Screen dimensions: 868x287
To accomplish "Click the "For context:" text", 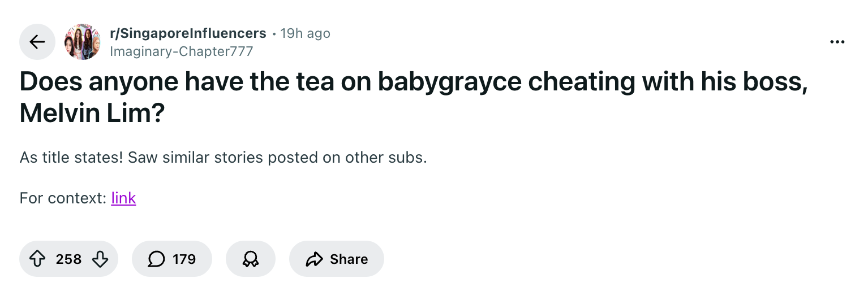I will point(63,198).
